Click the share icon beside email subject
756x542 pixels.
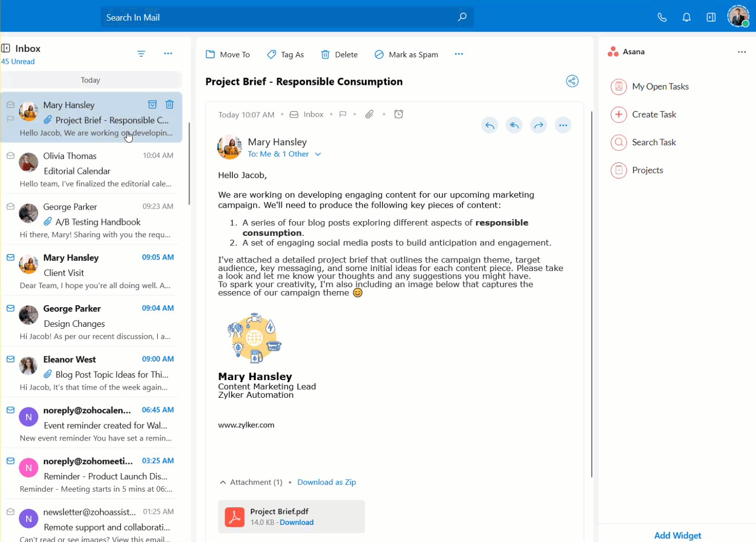click(572, 81)
